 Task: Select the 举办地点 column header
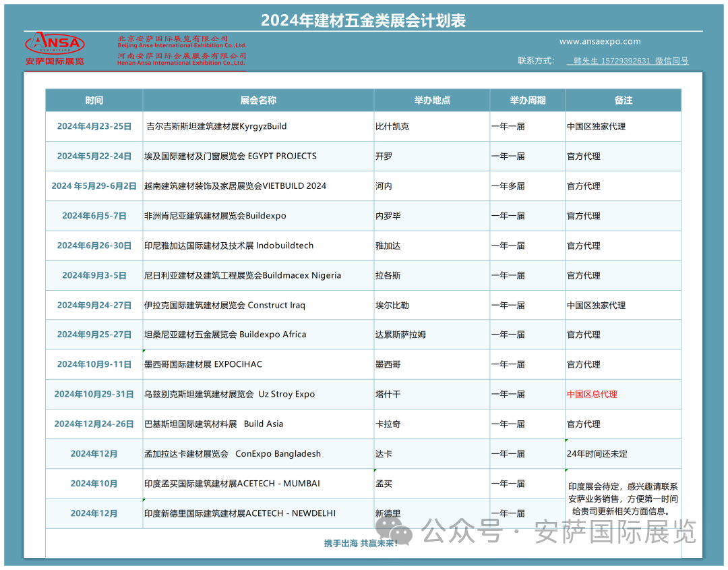(432, 101)
